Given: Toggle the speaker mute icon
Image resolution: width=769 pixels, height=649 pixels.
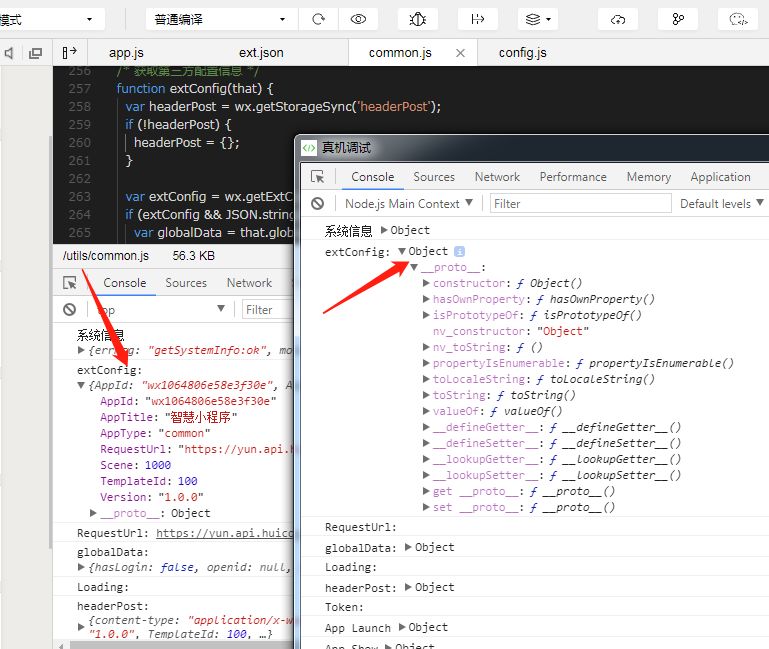Looking at the screenshot, I should click(9, 52).
